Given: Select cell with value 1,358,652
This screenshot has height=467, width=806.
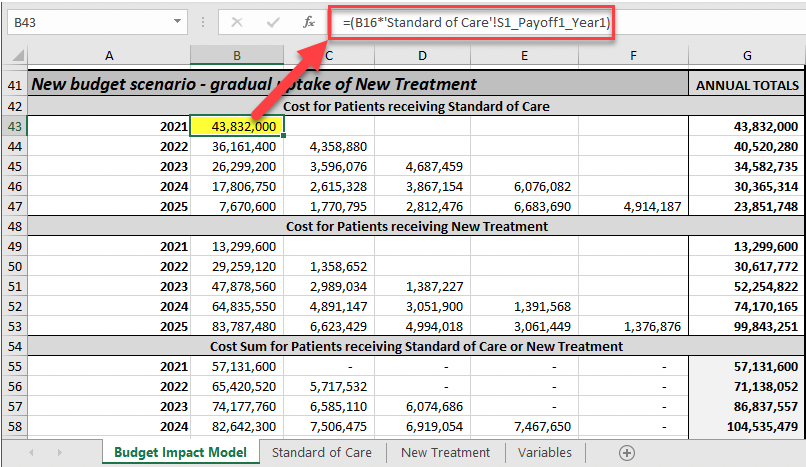Looking at the screenshot, I should pyautogui.click(x=329, y=267).
